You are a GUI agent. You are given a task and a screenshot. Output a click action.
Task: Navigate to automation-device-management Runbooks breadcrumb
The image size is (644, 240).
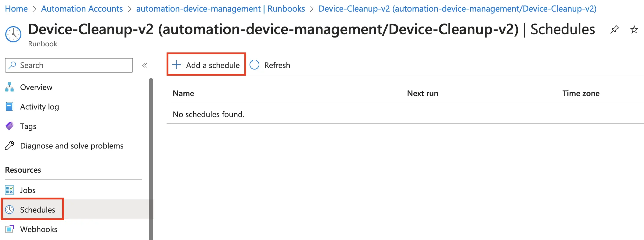coord(220,9)
